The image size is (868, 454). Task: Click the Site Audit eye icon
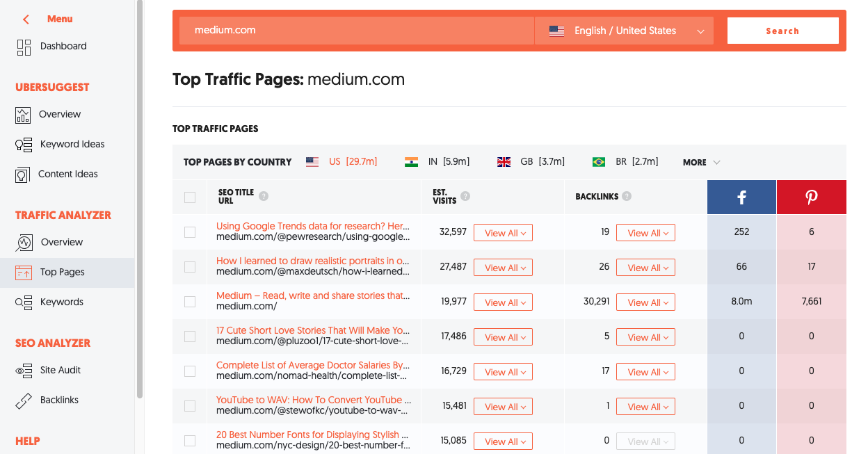point(24,371)
